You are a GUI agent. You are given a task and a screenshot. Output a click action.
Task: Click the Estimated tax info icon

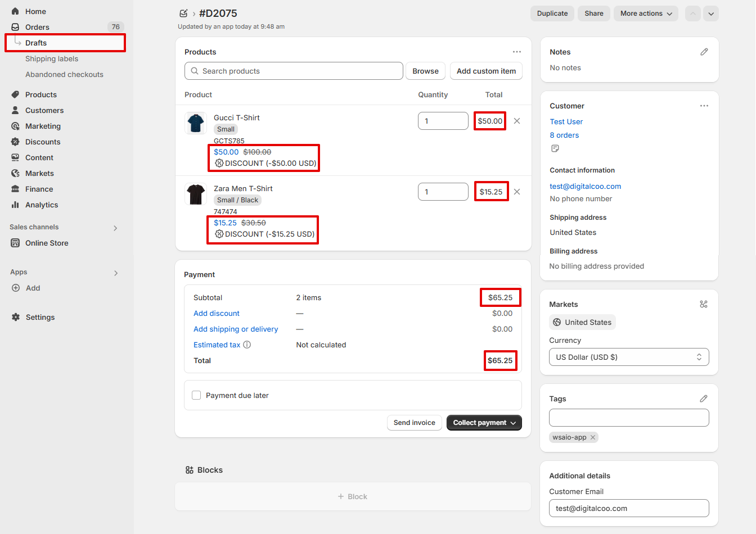point(247,345)
